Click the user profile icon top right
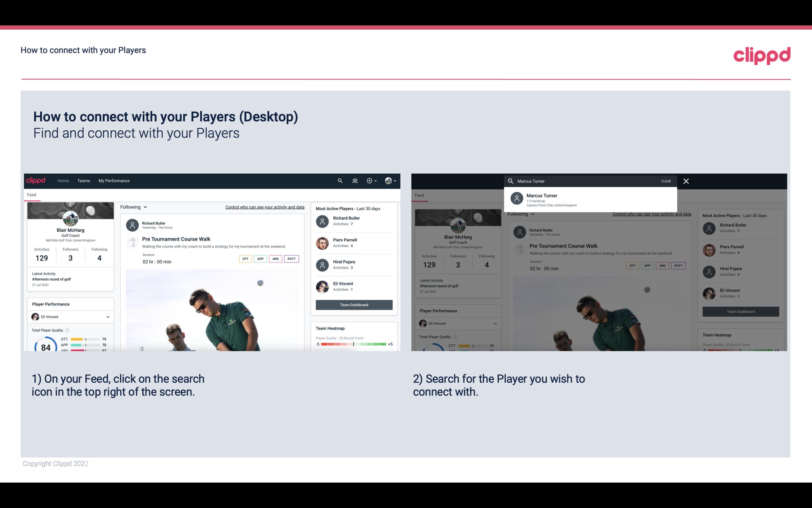 pyautogui.click(x=388, y=180)
